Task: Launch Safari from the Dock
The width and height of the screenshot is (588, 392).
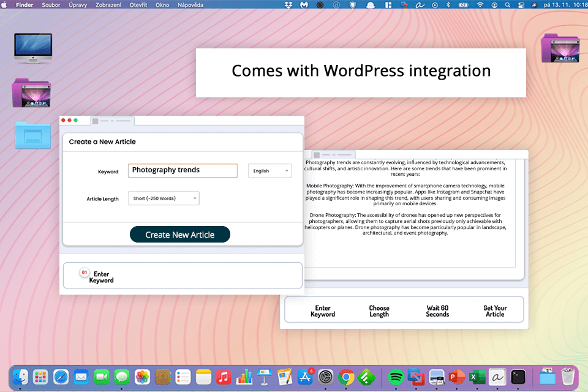Action: click(61, 377)
